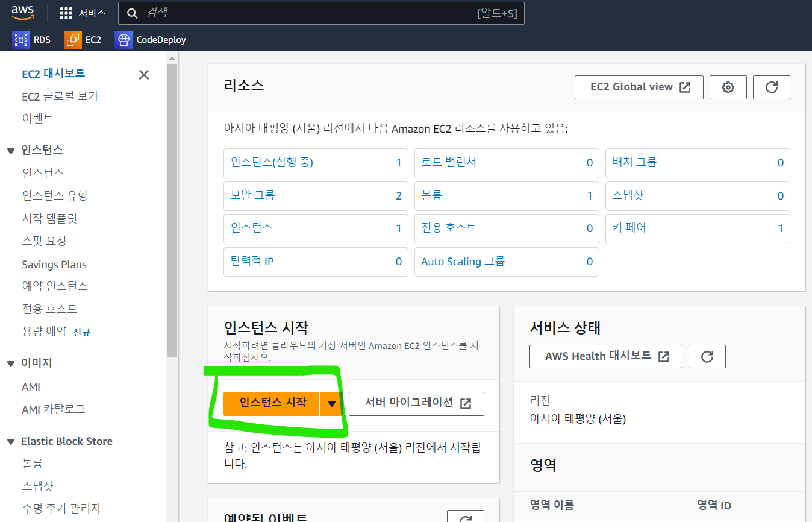The width and height of the screenshot is (812, 522).
Task: Click the 영역 ID column header
Action: point(714,505)
